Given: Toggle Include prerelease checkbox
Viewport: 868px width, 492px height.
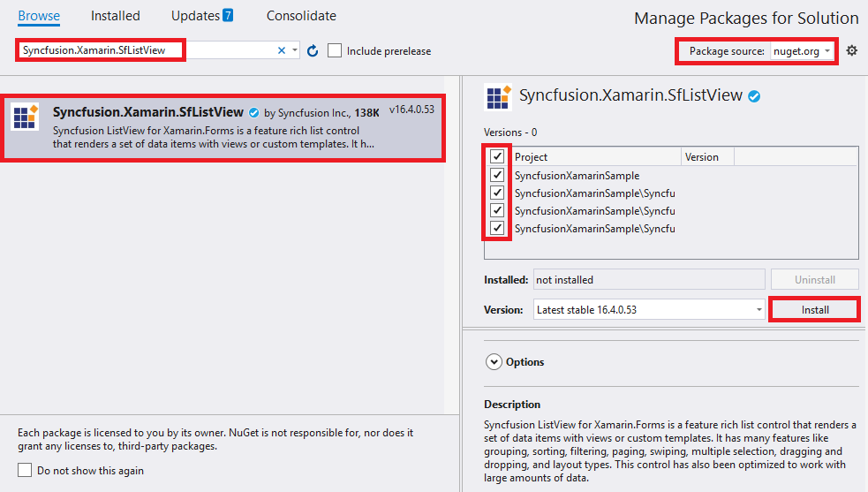Looking at the screenshot, I should [x=335, y=51].
